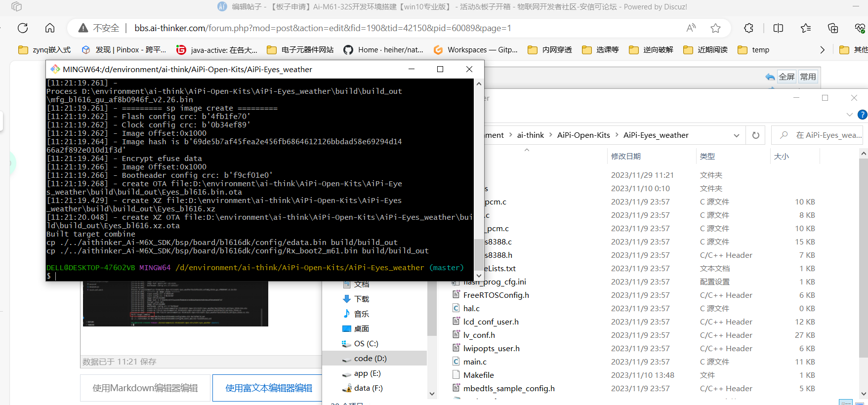
Task: Select file lv_conf.h
Action: tap(479, 335)
